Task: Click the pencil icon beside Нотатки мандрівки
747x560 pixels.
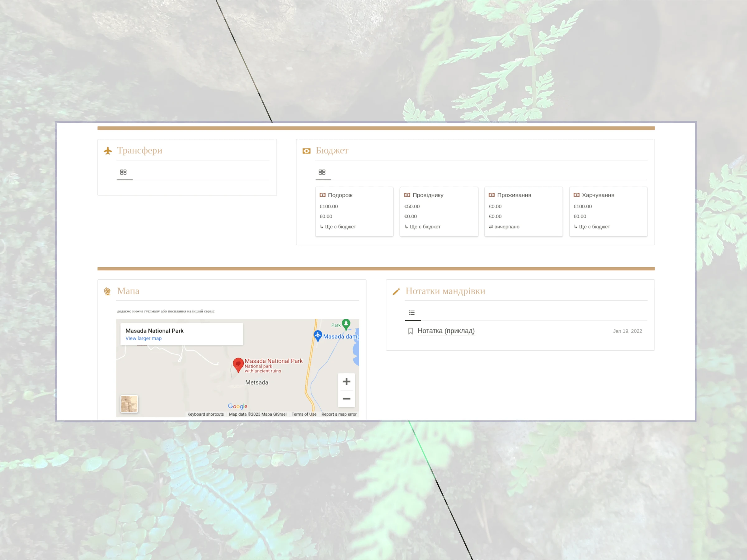Action: [396, 291]
